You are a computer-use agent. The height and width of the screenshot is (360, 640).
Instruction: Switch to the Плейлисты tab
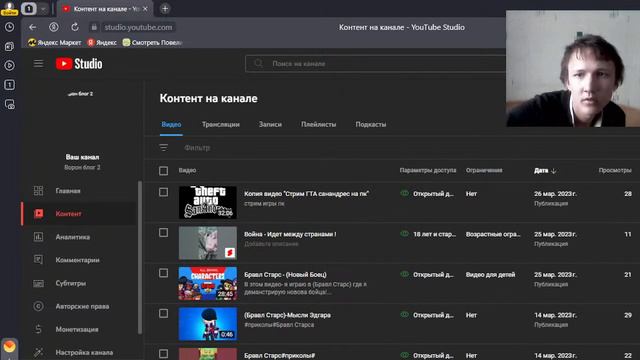point(318,124)
